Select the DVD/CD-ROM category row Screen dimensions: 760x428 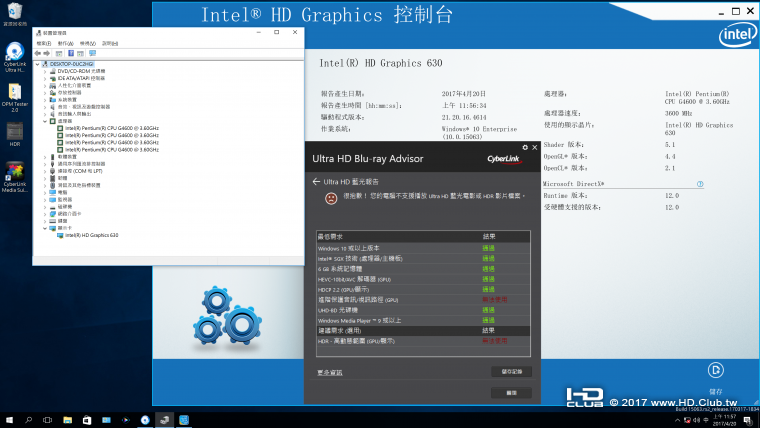point(81,71)
